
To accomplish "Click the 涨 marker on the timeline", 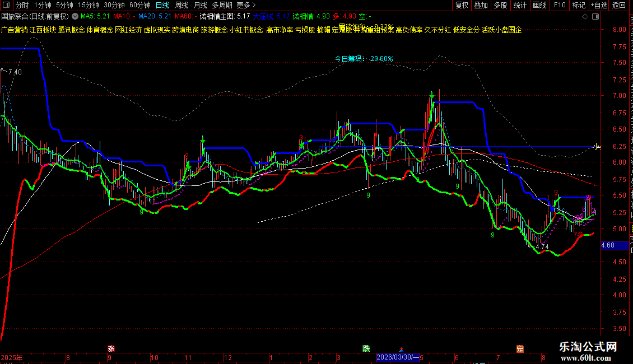I will (111, 349).
